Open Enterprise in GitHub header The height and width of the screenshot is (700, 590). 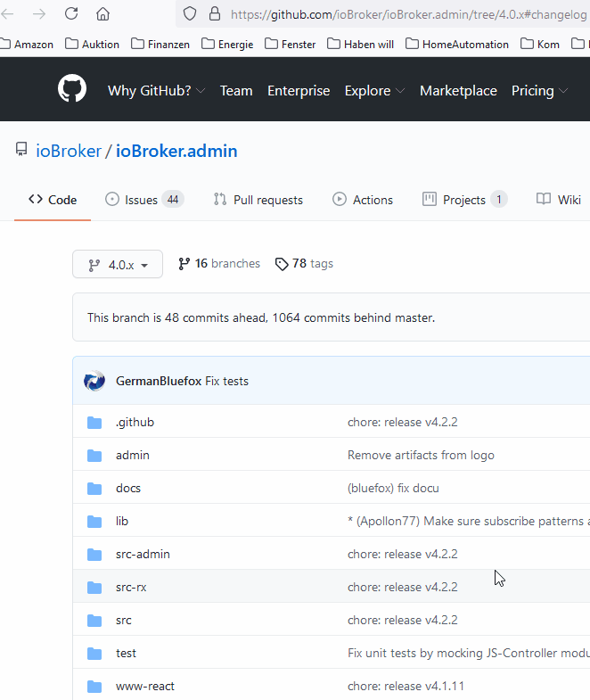299,91
